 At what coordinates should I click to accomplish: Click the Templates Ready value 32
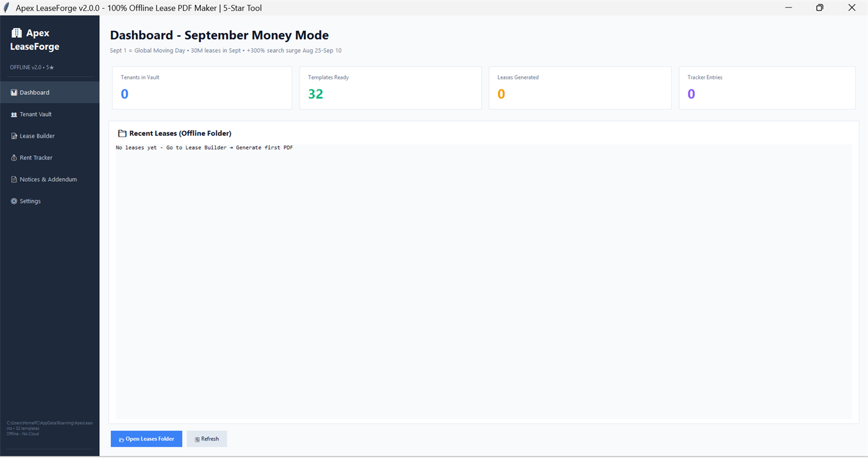(315, 94)
